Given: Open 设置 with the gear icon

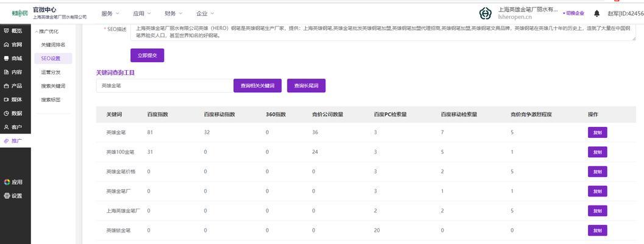Looking at the screenshot, I should 13,196.
